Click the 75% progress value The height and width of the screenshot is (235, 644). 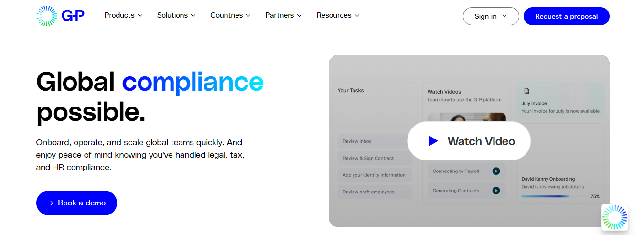(595, 196)
